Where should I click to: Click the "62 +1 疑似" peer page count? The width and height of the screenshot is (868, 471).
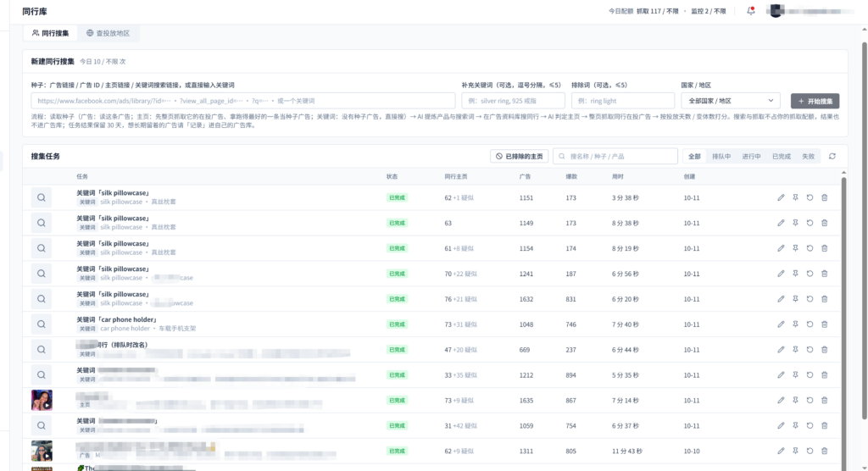click(459, 197)
